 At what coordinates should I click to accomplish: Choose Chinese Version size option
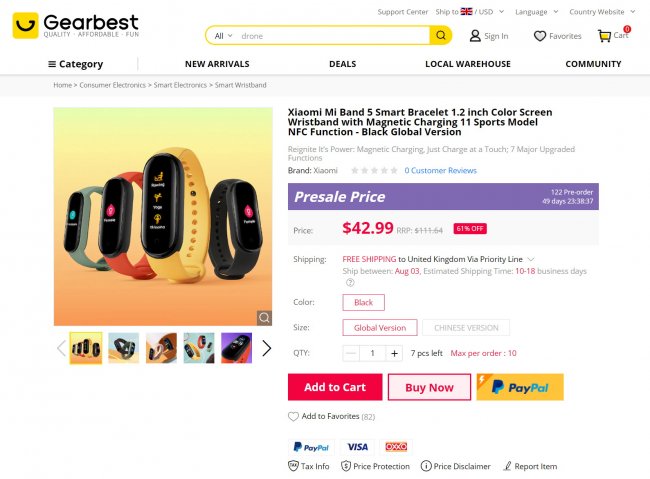466,327
